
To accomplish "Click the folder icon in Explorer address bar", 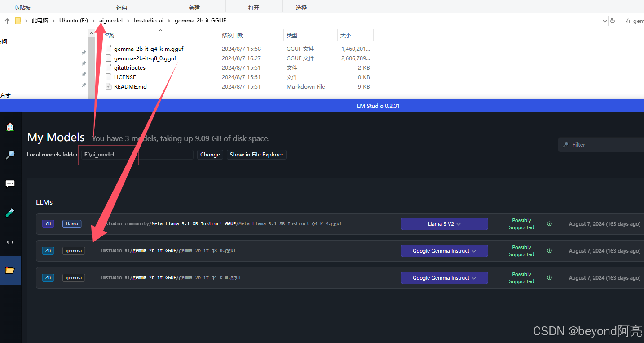I will tap(18, 21).
